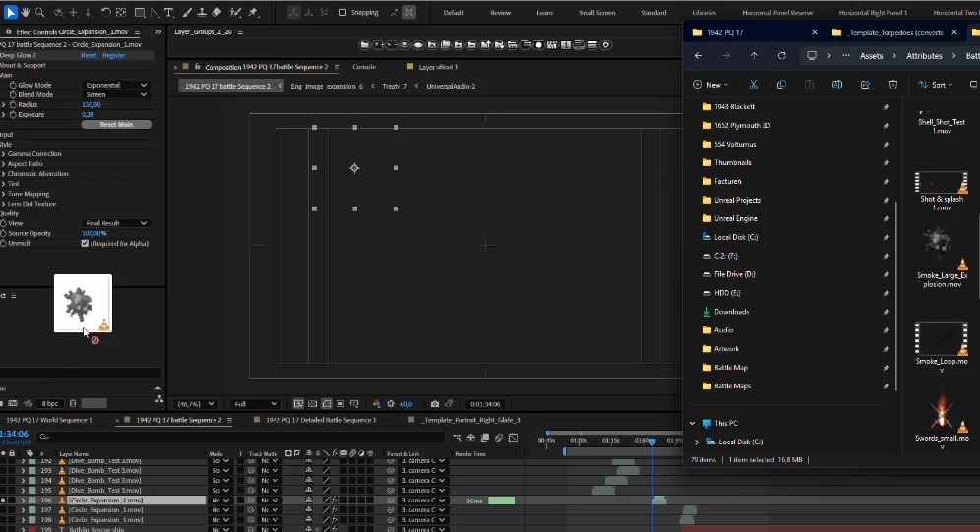This screenshot has width=980, height=532.
Task: Expand the Tone Mapping group
Action: [3, 194]
